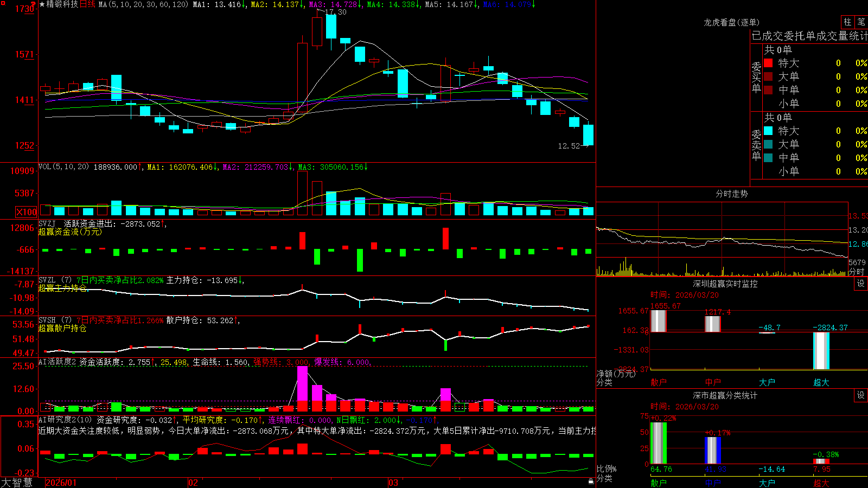Click the teal 大单 sell swatch

[x=768, y=144]
